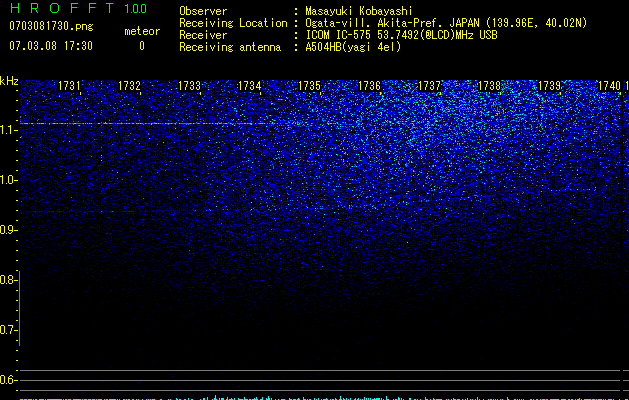Click the kHz axis unit label
629x400 pixels.
[9, 81]
